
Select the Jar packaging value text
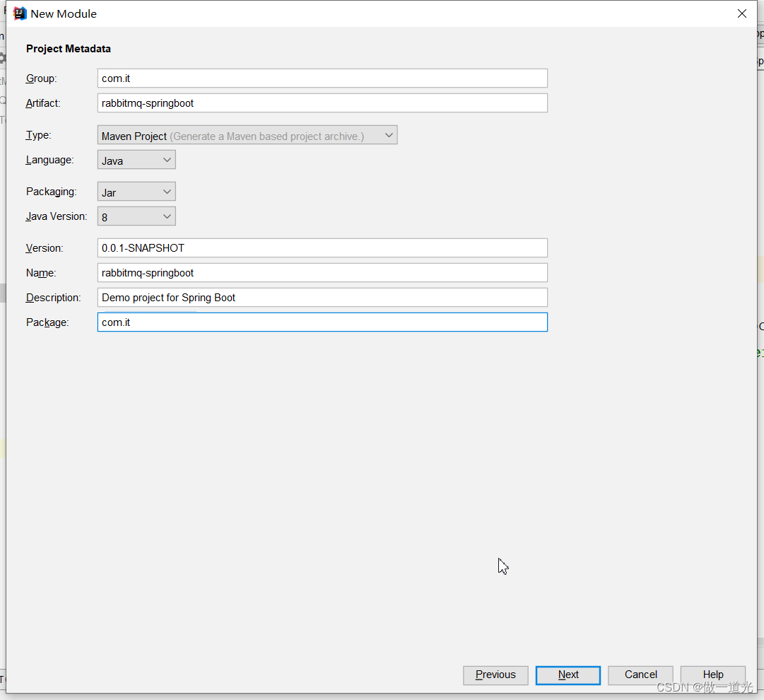click(117, 191)
